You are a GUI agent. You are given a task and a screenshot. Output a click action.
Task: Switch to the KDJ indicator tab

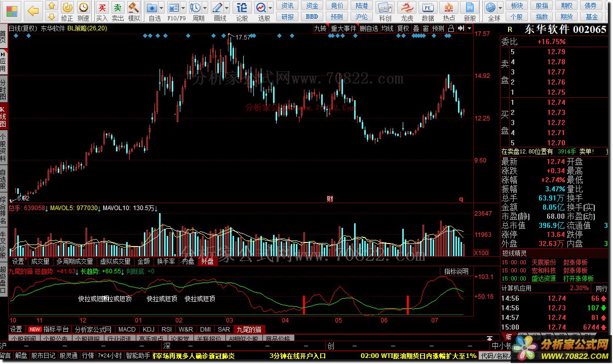[x=149, y=329]
